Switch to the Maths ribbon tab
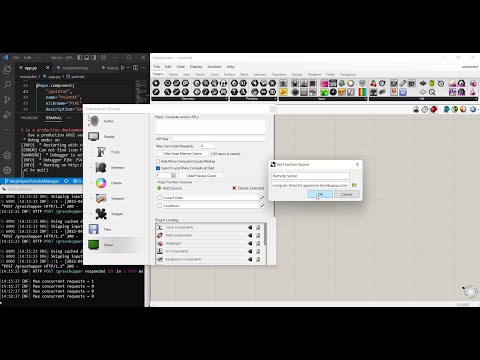Screen dimensions: 480x360 (x=173, y=74)
